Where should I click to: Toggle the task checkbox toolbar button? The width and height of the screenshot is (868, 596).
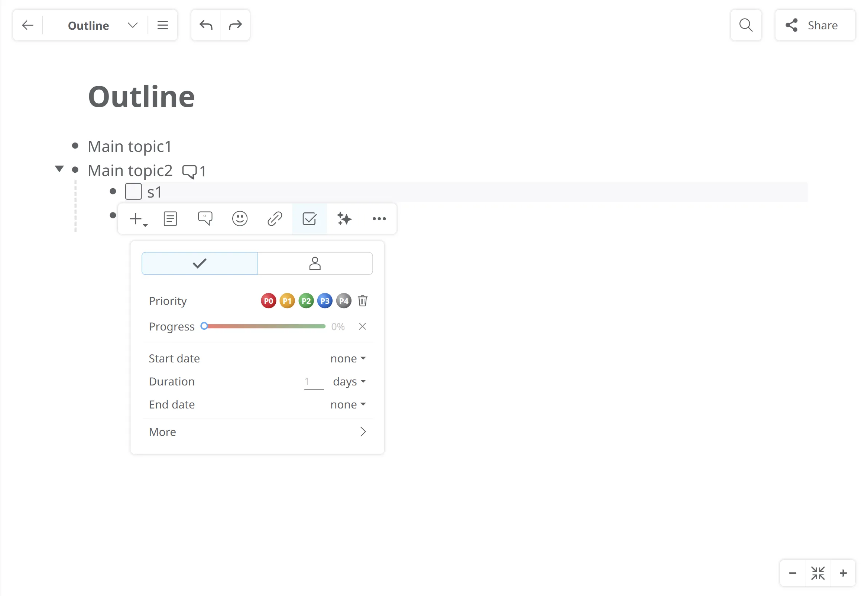point(310,219)
